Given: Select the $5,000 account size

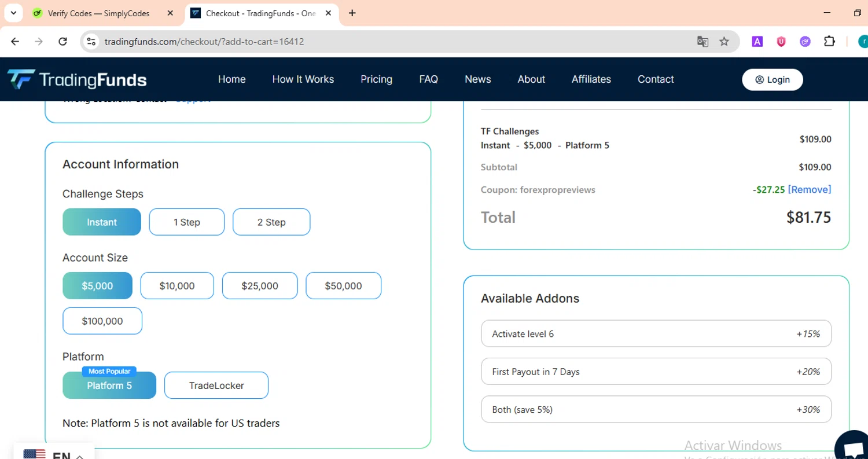Looking at the screenshot, I should click(x=97, y=286).
